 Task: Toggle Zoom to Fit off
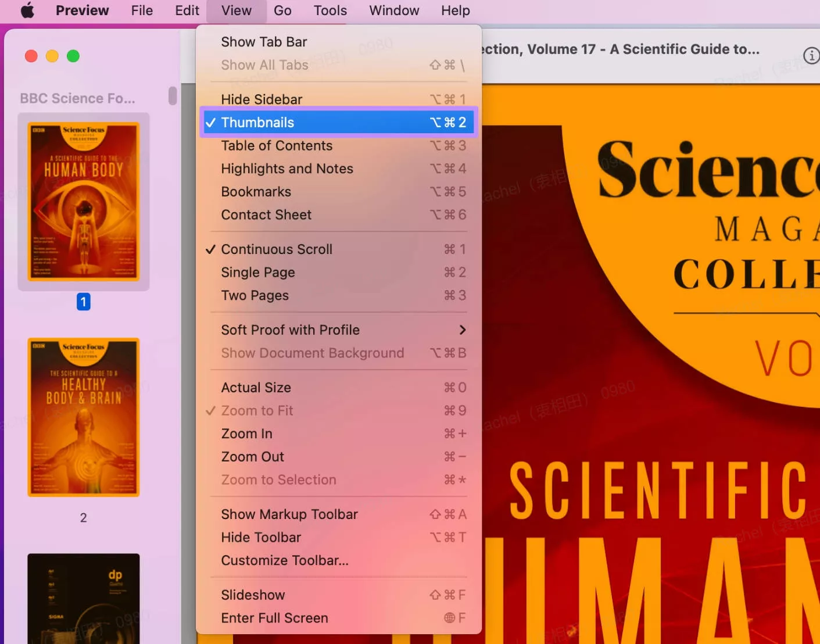[x=257, y=410]
